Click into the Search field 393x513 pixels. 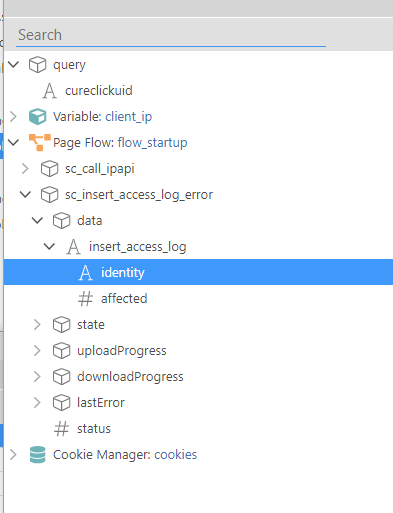point(171,35)
